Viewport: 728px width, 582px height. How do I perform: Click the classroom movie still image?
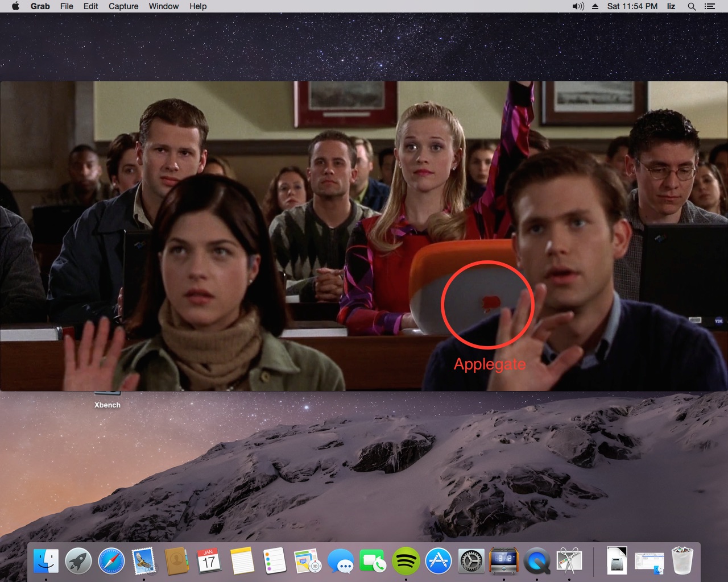[x=364, y=236]
